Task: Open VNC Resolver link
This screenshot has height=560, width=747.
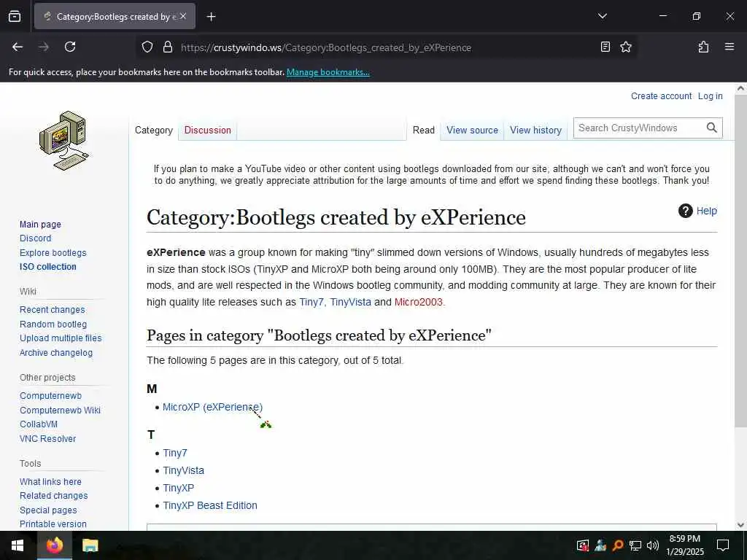Action: [x=47, y=438]
